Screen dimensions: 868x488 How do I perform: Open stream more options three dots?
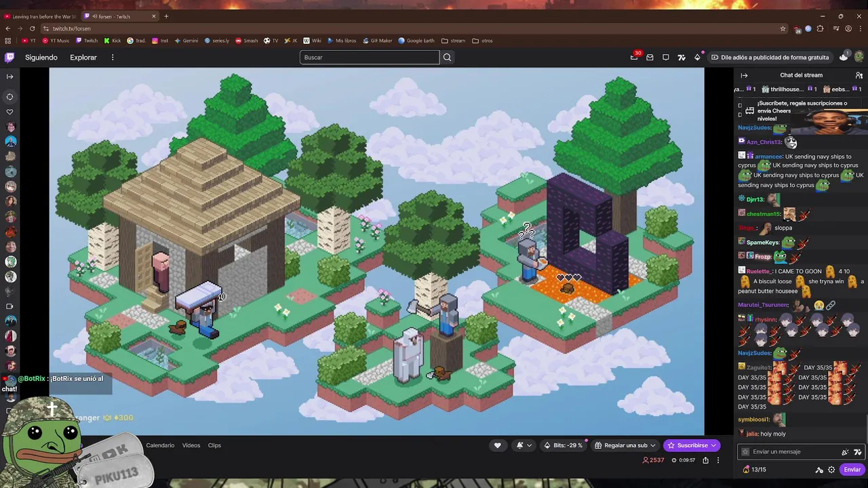(718, 460)
